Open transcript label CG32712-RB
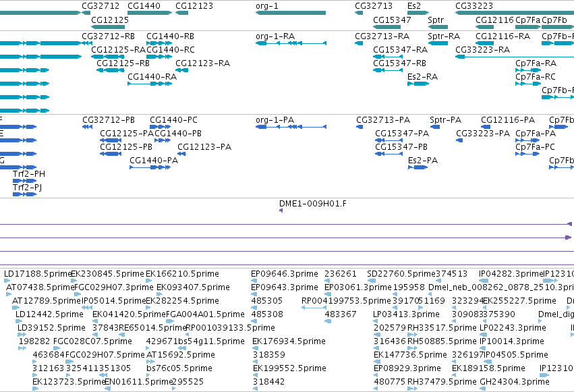Viewport: 574px width, 392px height. point(109,36)
